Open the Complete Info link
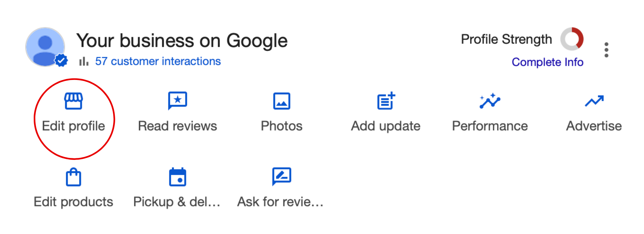The width and height of the screenshot is (644, 234). tap(548, 62)
